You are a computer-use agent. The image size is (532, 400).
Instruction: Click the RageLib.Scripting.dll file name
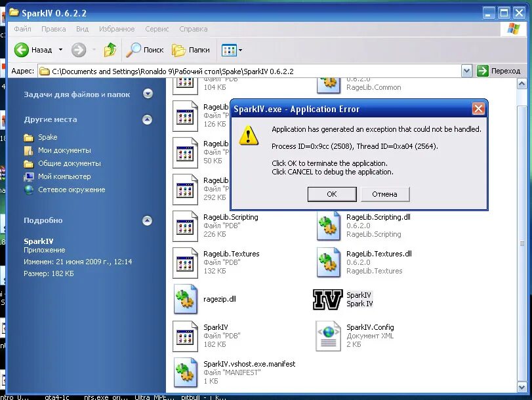click(x=379, y=217)
